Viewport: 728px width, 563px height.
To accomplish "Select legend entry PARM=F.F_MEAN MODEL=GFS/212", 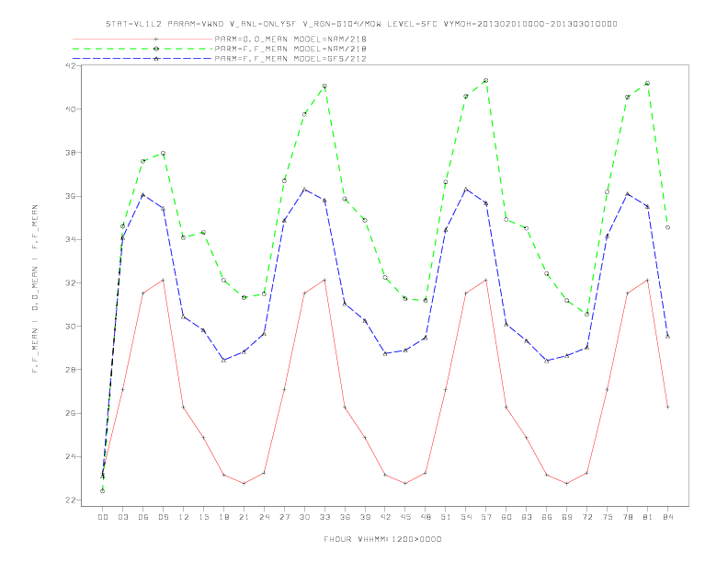I will pyautogui.click(x=290, y=59).
